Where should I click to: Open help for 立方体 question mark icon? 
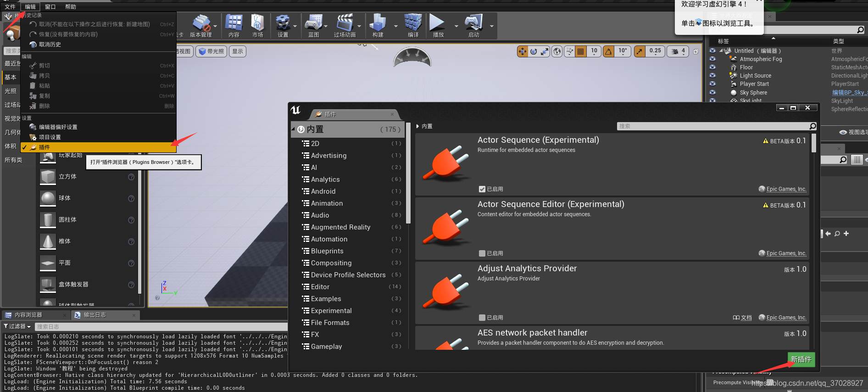click(x=131, y=177)
